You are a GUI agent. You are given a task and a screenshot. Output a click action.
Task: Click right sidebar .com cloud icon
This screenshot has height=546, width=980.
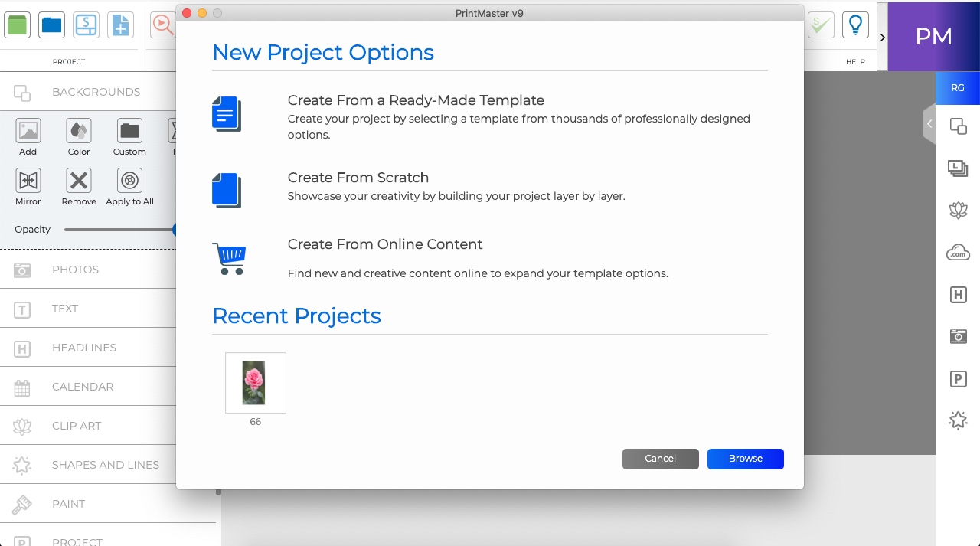(x=958, y=253)
